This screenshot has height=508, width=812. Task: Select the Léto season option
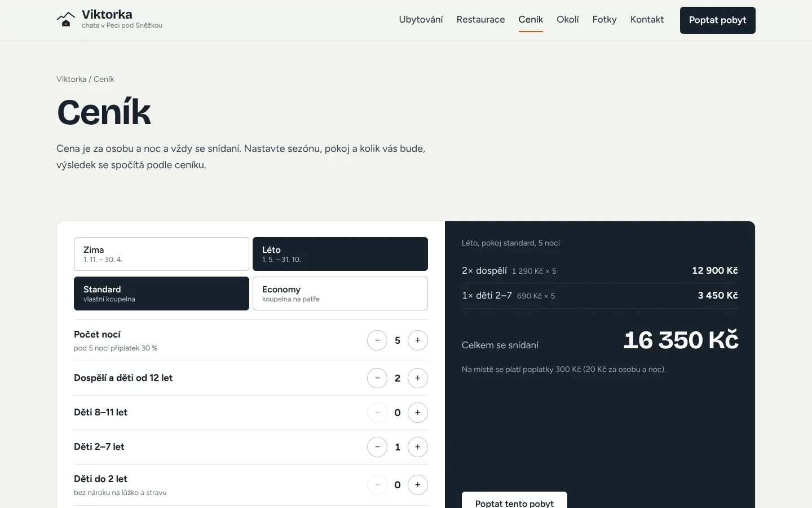pyautogui.click(x=340, y=254)
